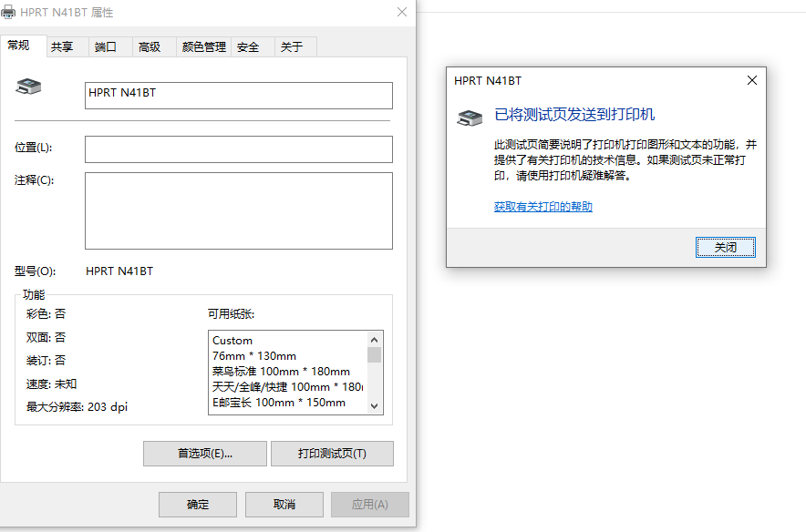Select the 常规 tab

pos(23,46)
